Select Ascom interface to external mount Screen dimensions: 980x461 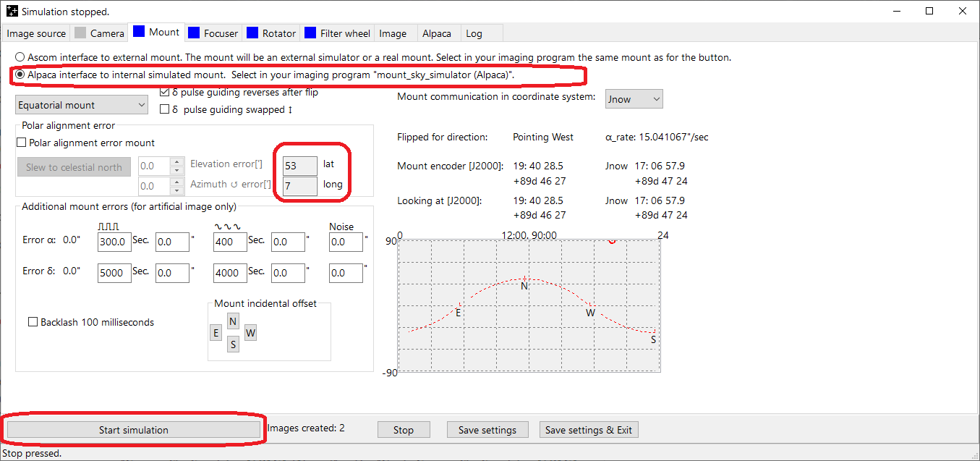coord(20,57)
